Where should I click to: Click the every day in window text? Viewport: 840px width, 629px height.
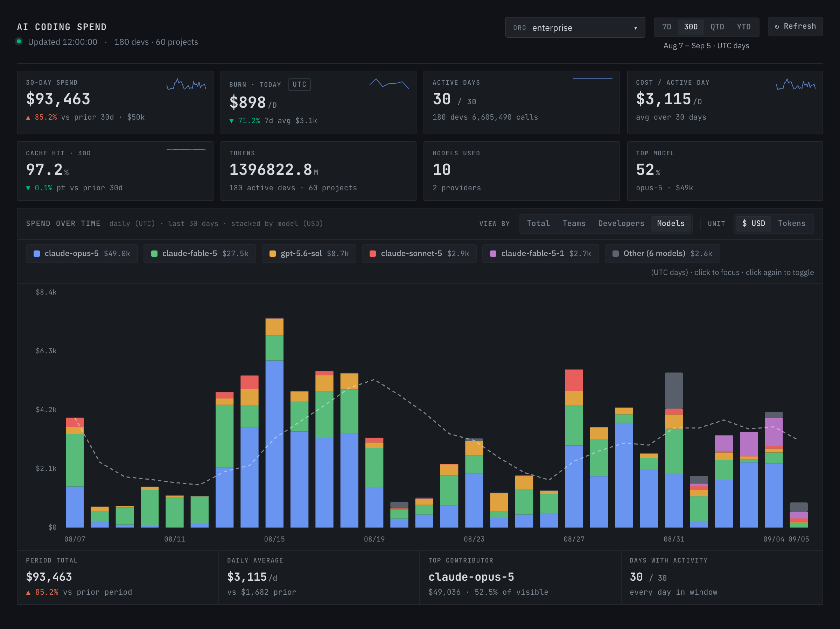pyautogui.click(x=673, y=592)
